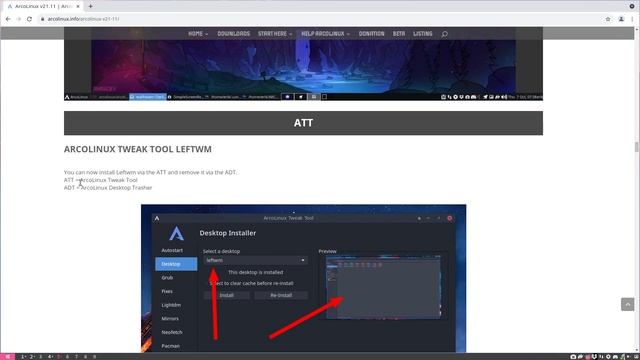Viewport: 640px width, 360px height.
Task: Expand the HELP ARCOLINUX menu
Action: point(325,33)
